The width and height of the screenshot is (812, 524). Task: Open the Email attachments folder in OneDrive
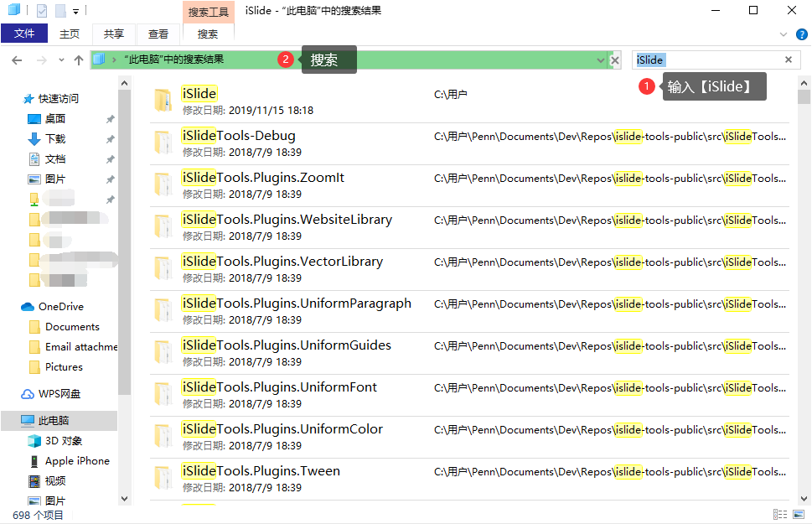(80, 347)
